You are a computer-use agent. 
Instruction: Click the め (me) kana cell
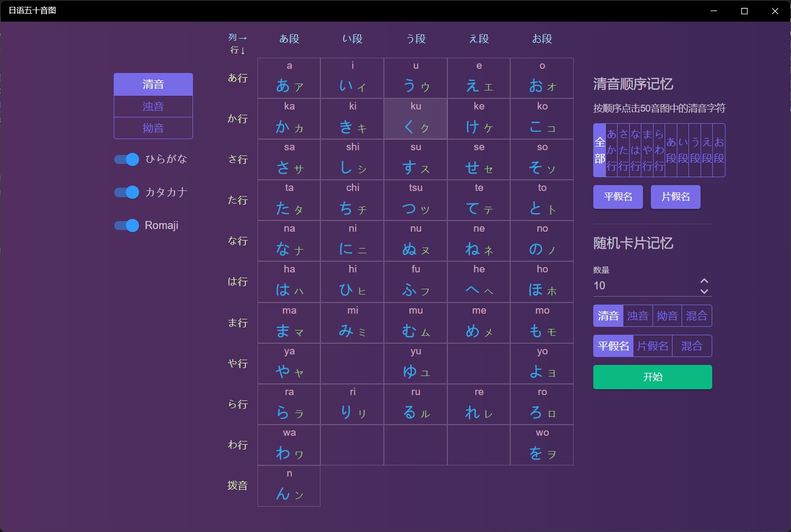coord(479,323)
